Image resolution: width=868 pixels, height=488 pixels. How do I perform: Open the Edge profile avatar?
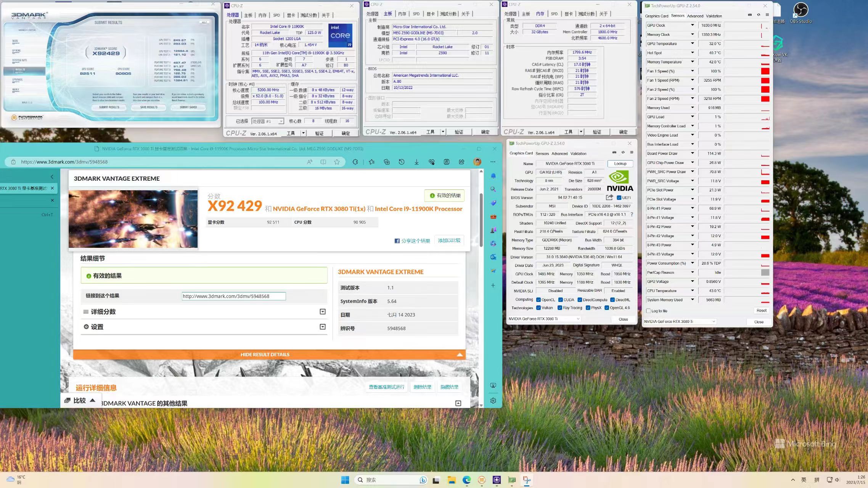coord(477,162)
